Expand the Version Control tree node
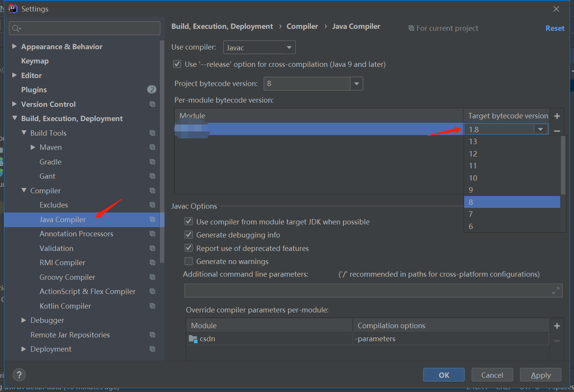Viewport: 574px width, 392px height. pyautogui.click(x=14, y=104)
